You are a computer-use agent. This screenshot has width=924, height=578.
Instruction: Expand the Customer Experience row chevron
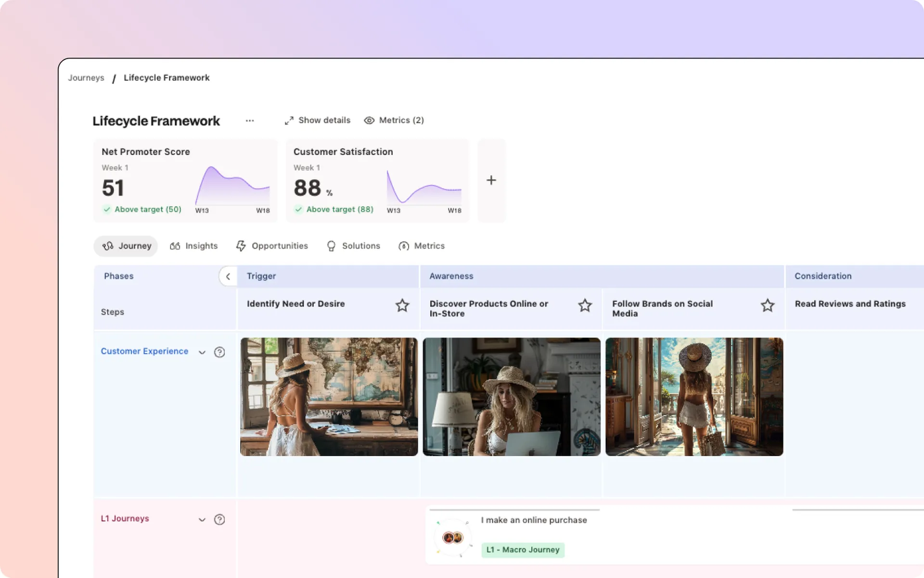pos(202,352)
